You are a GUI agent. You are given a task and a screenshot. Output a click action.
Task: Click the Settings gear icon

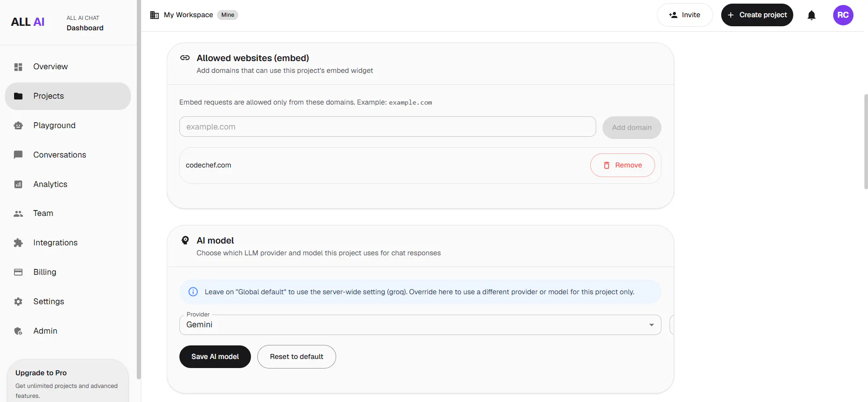click(18, 301)
